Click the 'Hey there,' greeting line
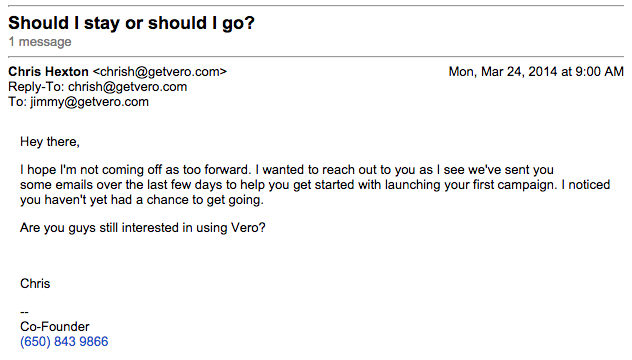The image size is (632, 360). 50,142
